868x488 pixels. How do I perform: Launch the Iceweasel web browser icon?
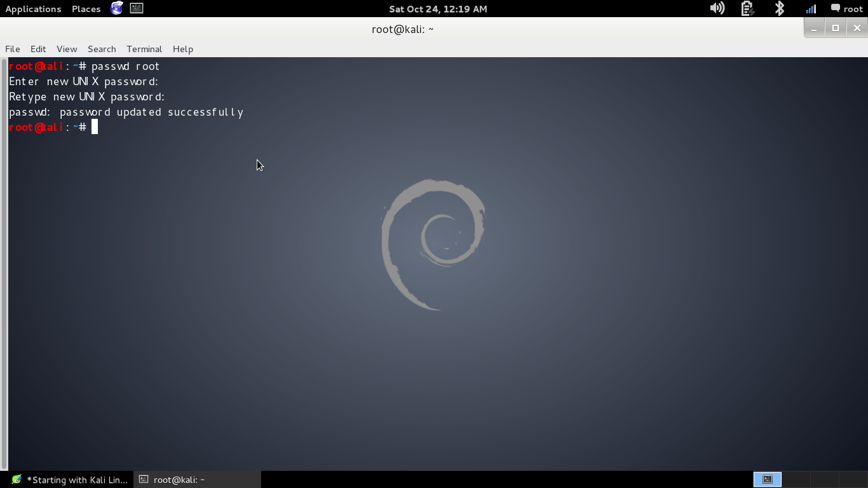(117, 8)
